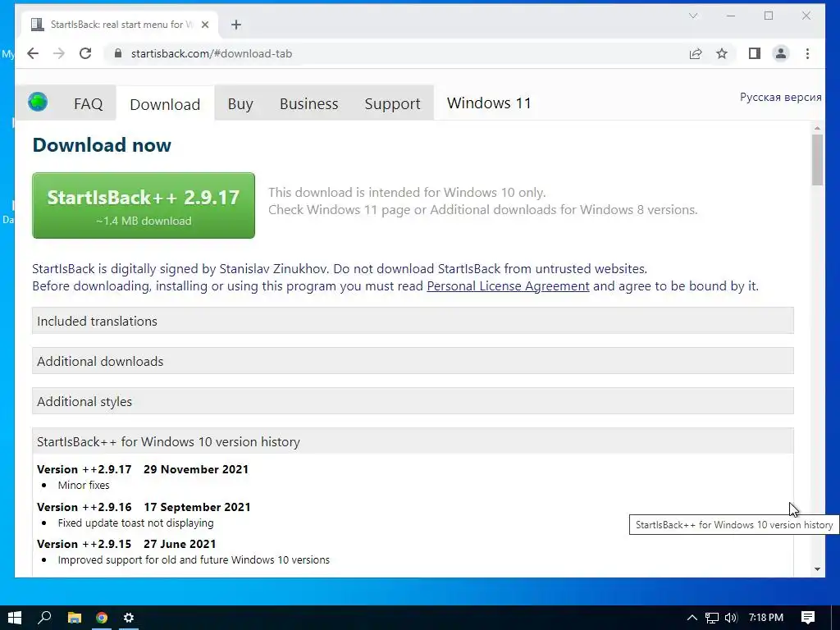This screenshot has height=630, width=840.
Task: Open taskbar search magnifier
Action: tap(44, 618)
